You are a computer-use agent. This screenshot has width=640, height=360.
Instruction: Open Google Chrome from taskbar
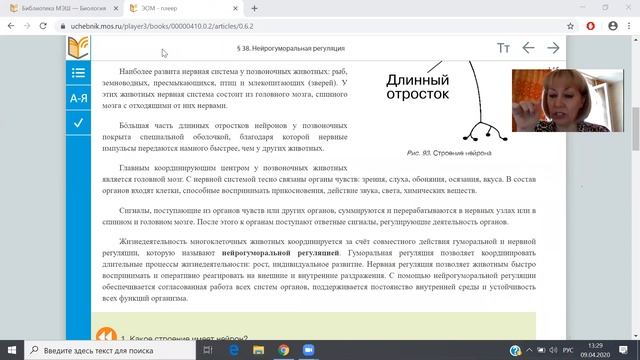click(283, 350)
